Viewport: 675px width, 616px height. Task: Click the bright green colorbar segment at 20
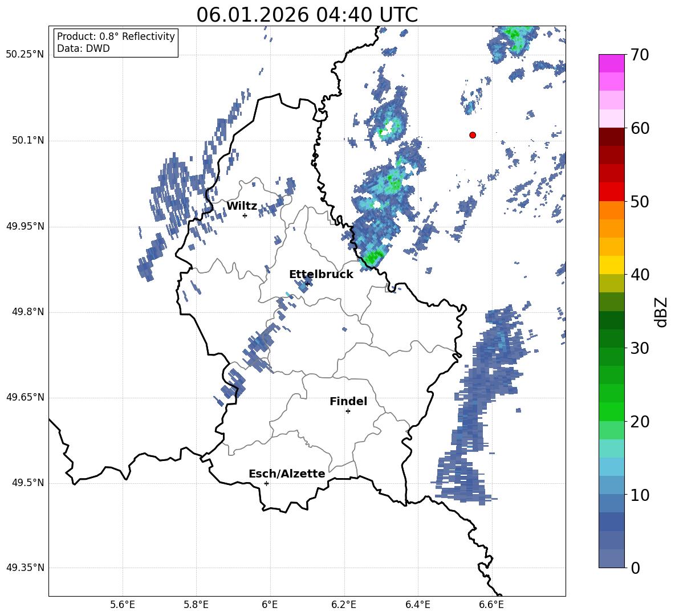[x=611, y=411]
